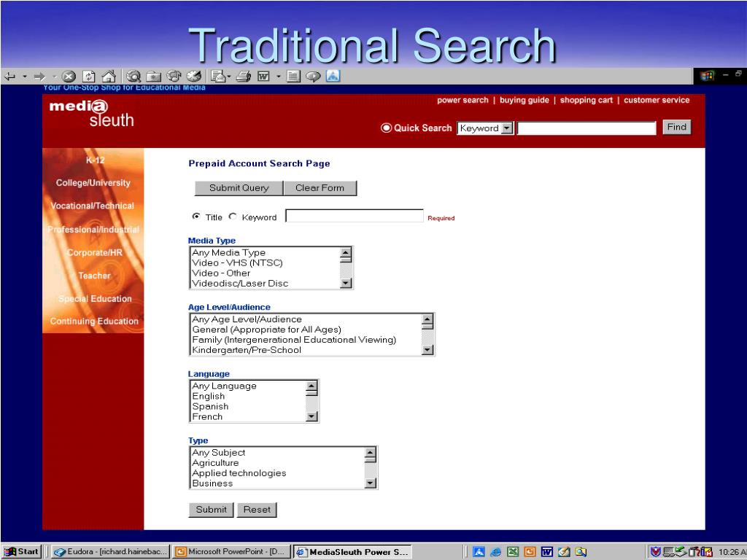Switch to Eudora taskbar window

pos(111,551)
